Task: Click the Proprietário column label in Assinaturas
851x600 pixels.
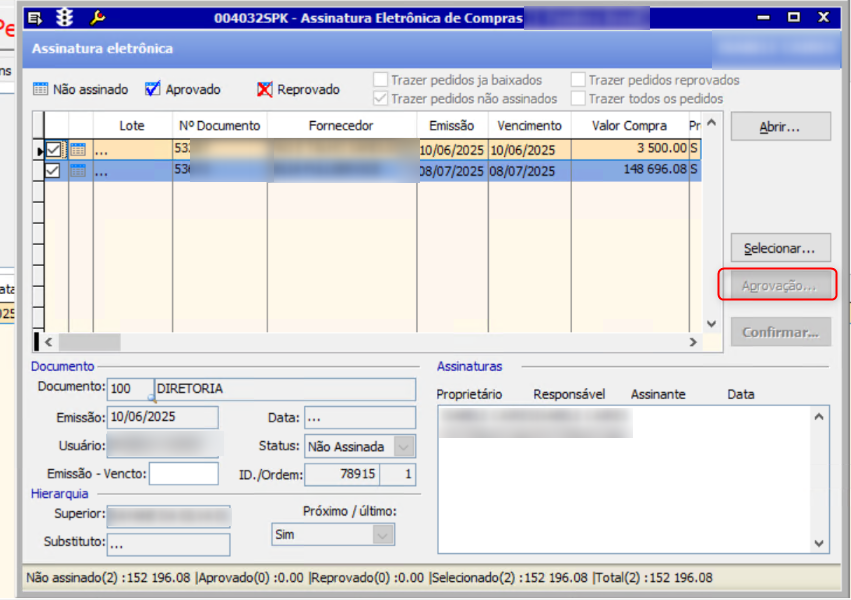Action: click(469, 394)
